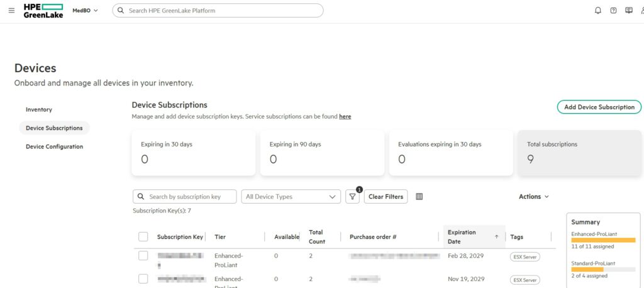Click the Enhanced-ProLiant usage bar

(603, 240)
